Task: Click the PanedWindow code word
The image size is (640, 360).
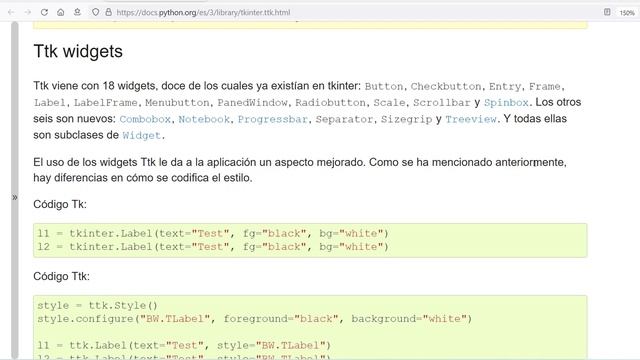Action: (252, 102)
